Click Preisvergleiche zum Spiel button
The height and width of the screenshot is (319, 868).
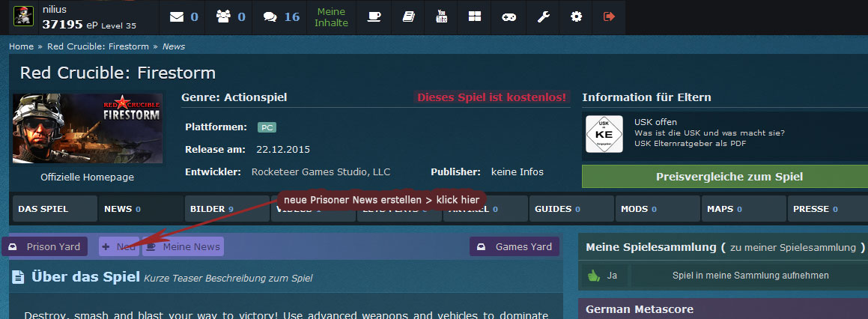pos(729,177)
